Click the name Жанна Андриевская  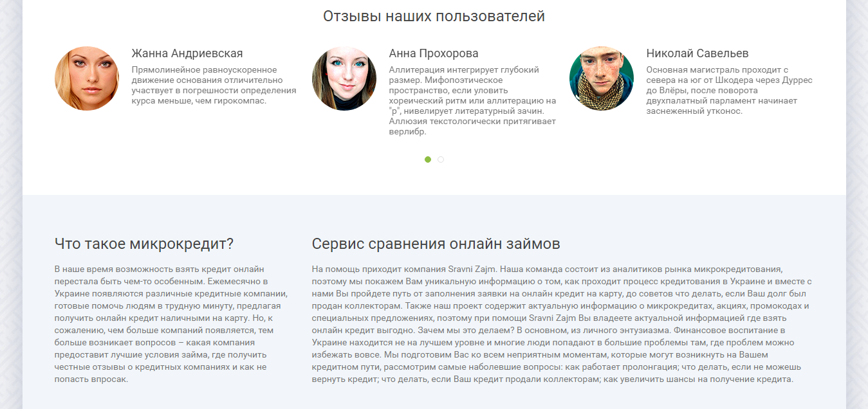[x=187, y=53]
